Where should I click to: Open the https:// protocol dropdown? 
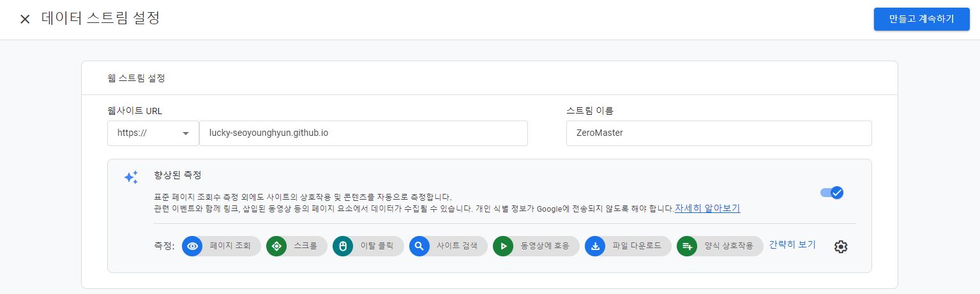153,133
